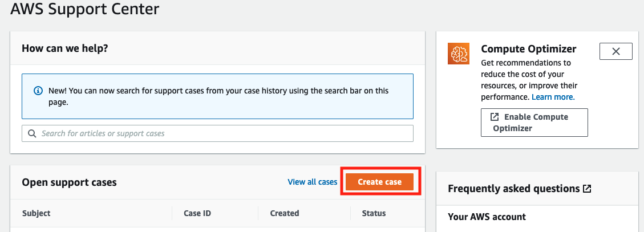Click the external-link icon beside Frequently asked questions
This screenshot has width=644, height=232.
586,189
